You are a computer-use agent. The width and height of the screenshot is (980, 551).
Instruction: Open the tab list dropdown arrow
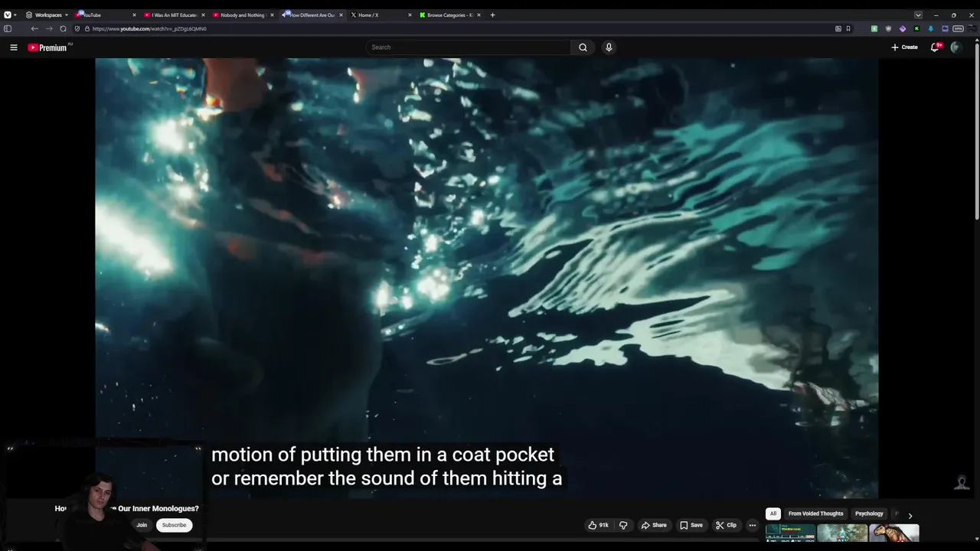click(918, 15)
